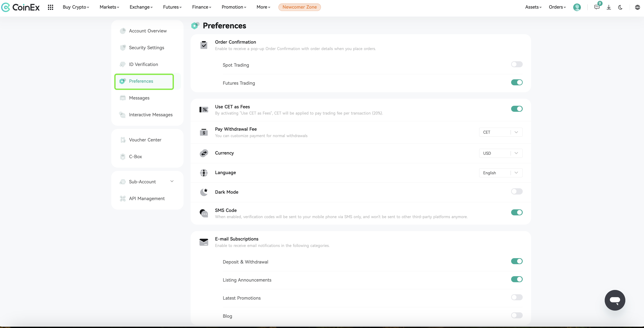Open the Currency USD dropdown
This screenshot has width=644, height=328.
pos(501,153)
